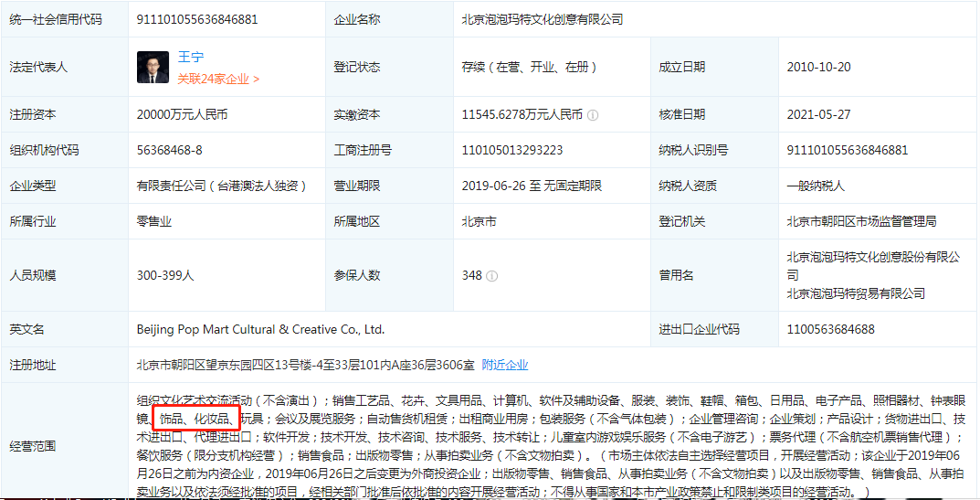Click region value 北京市
Screen dimensions: 980x500
click(x=478, y=221)
